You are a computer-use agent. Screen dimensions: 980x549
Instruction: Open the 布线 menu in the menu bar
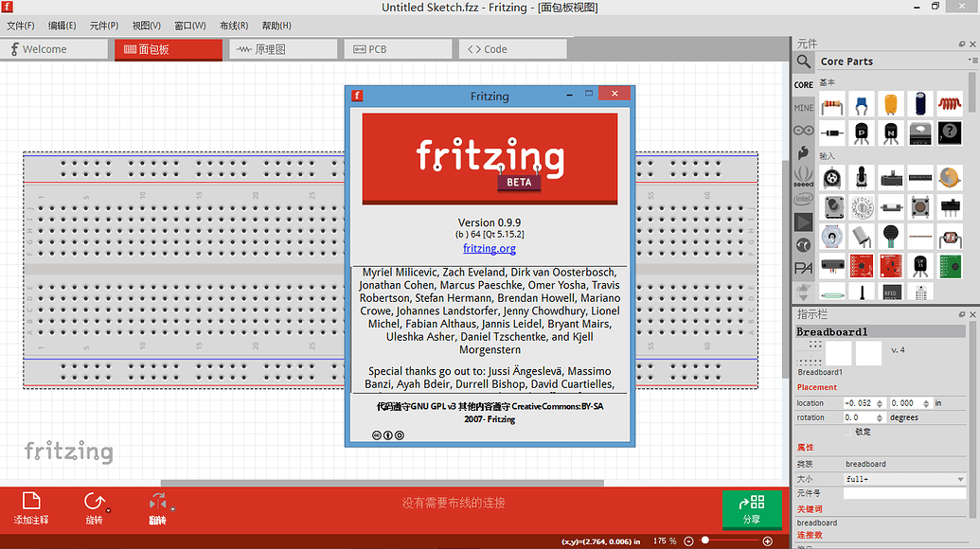click(233, 26)
